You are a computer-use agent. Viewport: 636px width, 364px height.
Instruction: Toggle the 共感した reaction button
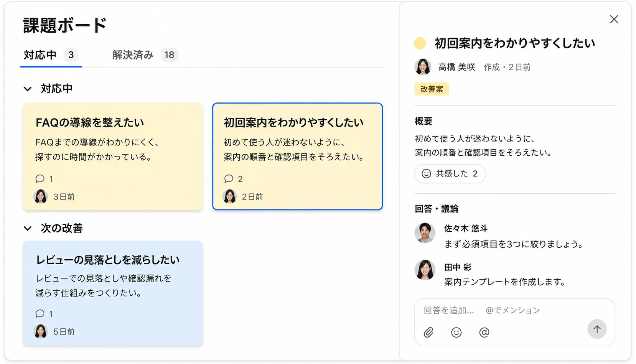450,174
